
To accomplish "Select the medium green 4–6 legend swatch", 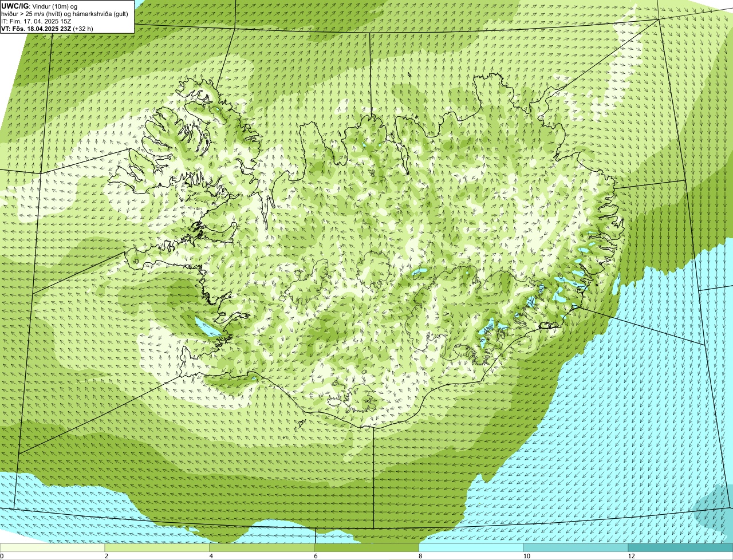I will 262,548.
